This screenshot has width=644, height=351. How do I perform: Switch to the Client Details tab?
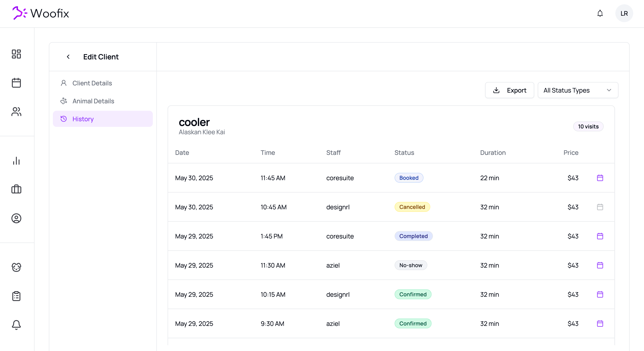click(92, 83)
